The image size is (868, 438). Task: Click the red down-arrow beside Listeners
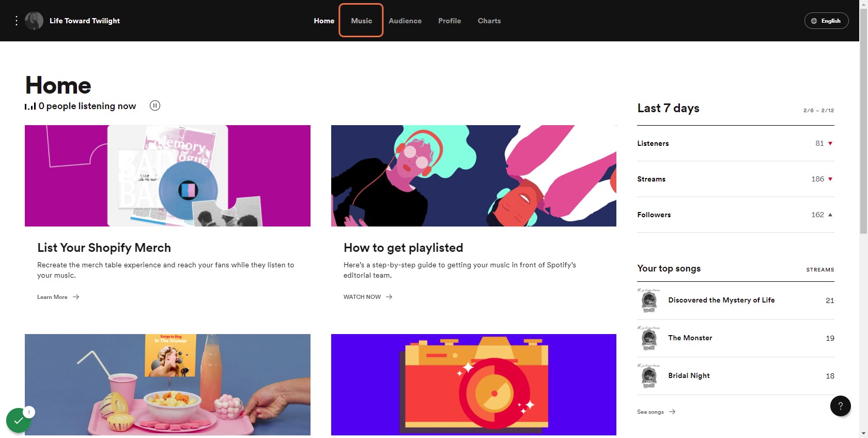[x=830, y=143]
